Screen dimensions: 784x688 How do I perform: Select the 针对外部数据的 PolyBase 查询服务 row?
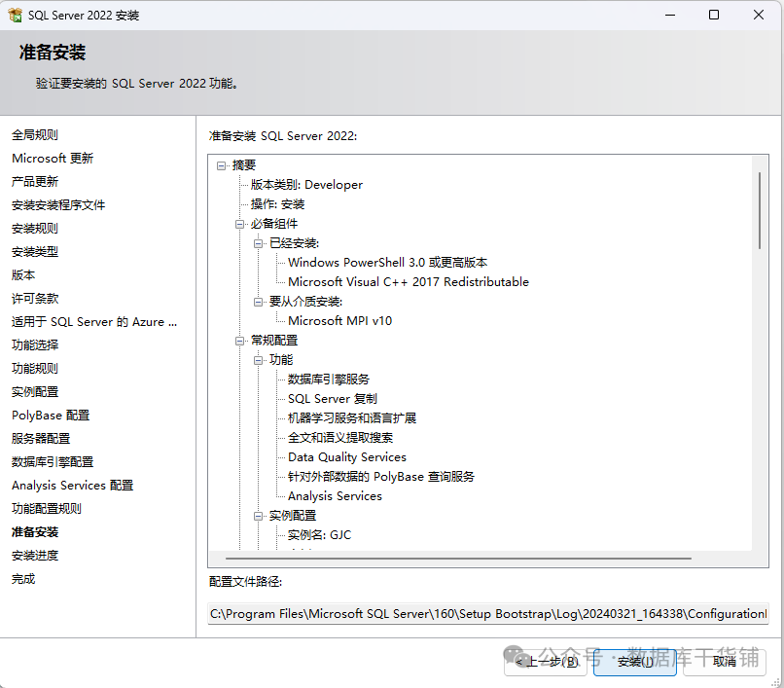pyautogui.click(x=381, y=477)
